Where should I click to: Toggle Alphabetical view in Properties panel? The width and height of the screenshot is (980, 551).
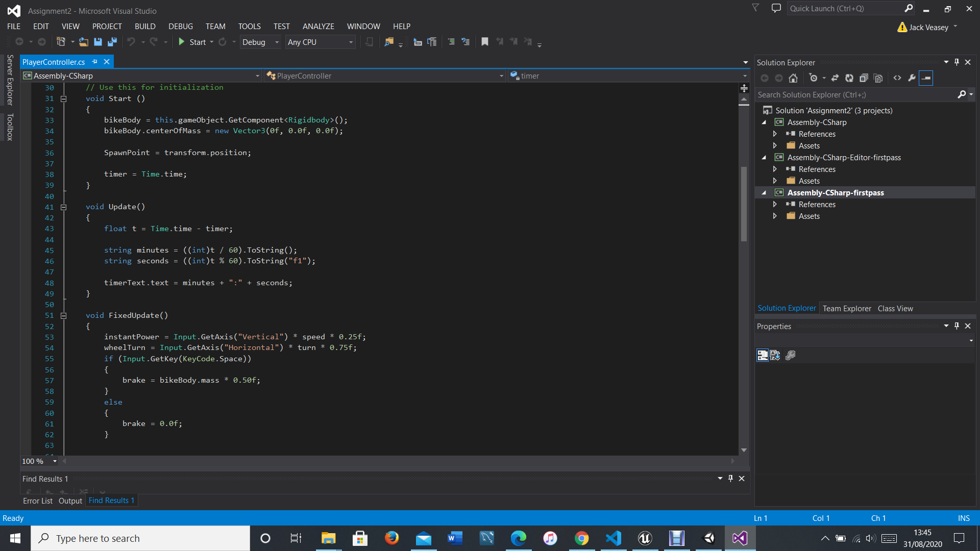click(x=775, y=355)
